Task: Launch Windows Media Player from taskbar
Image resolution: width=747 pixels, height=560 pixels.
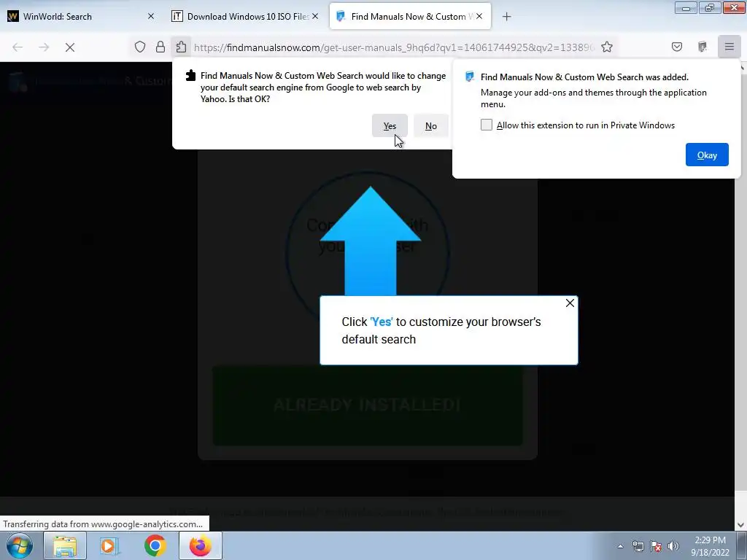Action: [x=109, y=545]
